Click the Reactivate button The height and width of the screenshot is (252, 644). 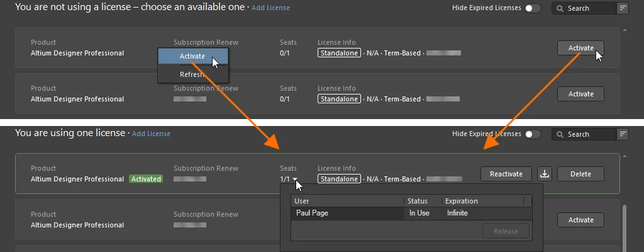click(506, 174)
